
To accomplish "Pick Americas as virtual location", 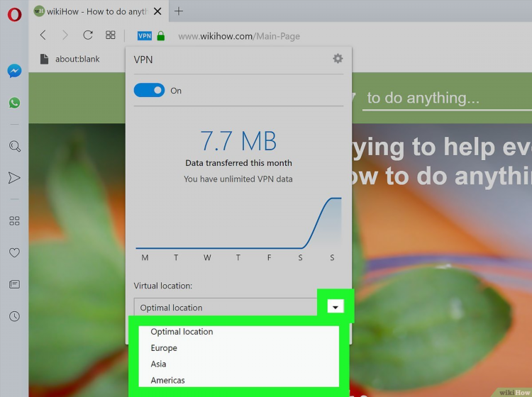I will click(238, 380).
